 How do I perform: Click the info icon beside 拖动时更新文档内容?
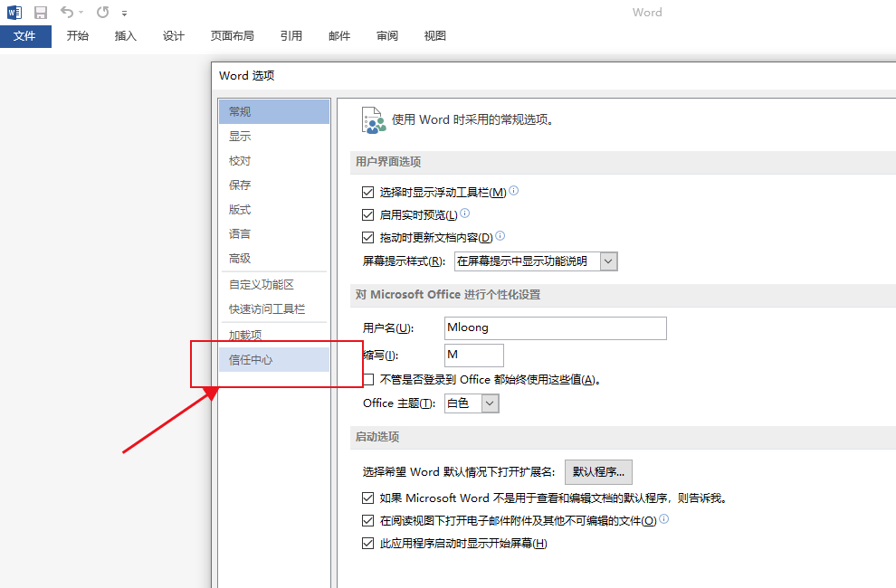(500, 235)
